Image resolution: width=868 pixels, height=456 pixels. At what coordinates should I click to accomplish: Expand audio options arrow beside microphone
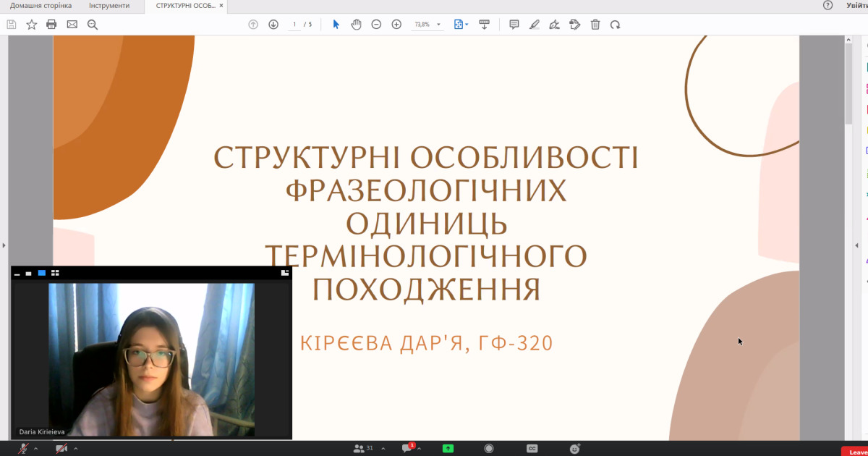[35, 449]
